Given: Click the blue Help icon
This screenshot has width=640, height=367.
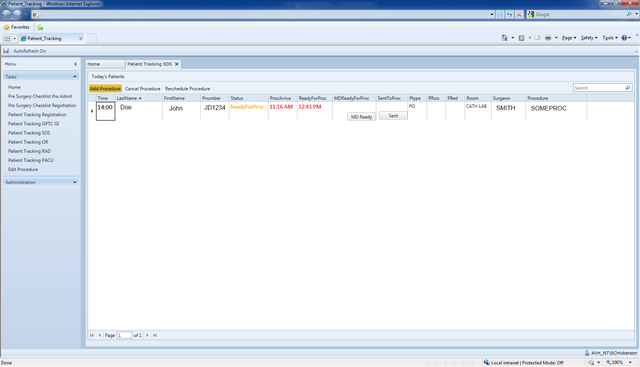Looking at the screenshot, I should coord(624,38).
